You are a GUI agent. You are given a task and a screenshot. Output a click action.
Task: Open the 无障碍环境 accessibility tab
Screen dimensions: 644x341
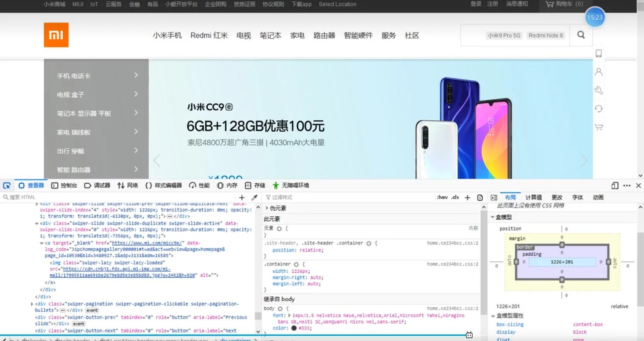(291, 186)
